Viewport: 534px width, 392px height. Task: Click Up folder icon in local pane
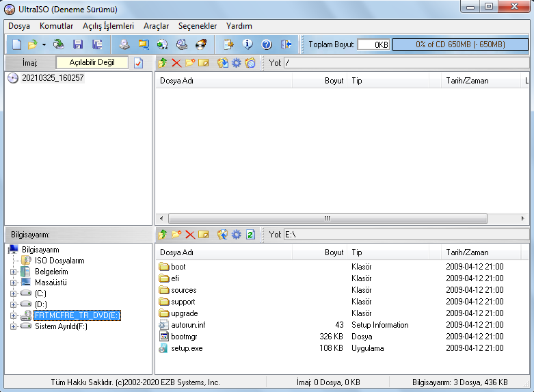point(163,235)
